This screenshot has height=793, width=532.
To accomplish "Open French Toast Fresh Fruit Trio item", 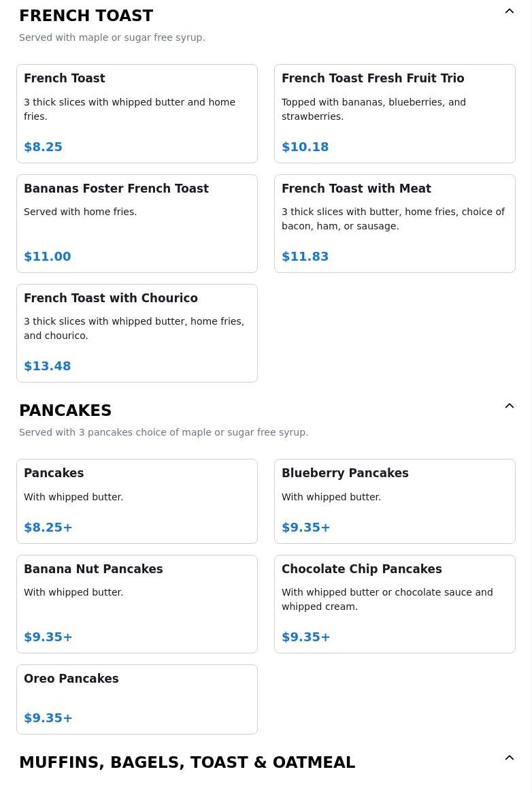I will pyautogui.click(x=395, y=114).
